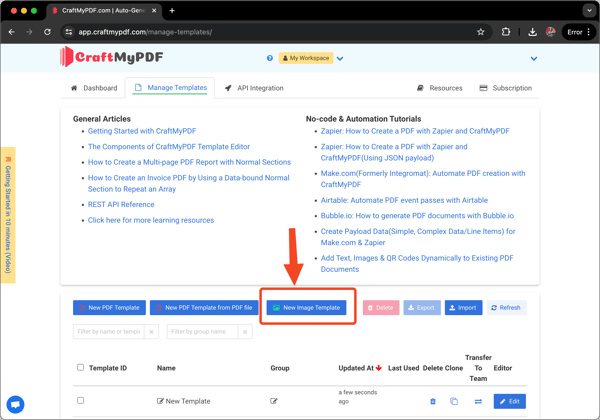Check the New Template row checkbox
Viewport: 600px width, 420px height.
tap(80, 400)
